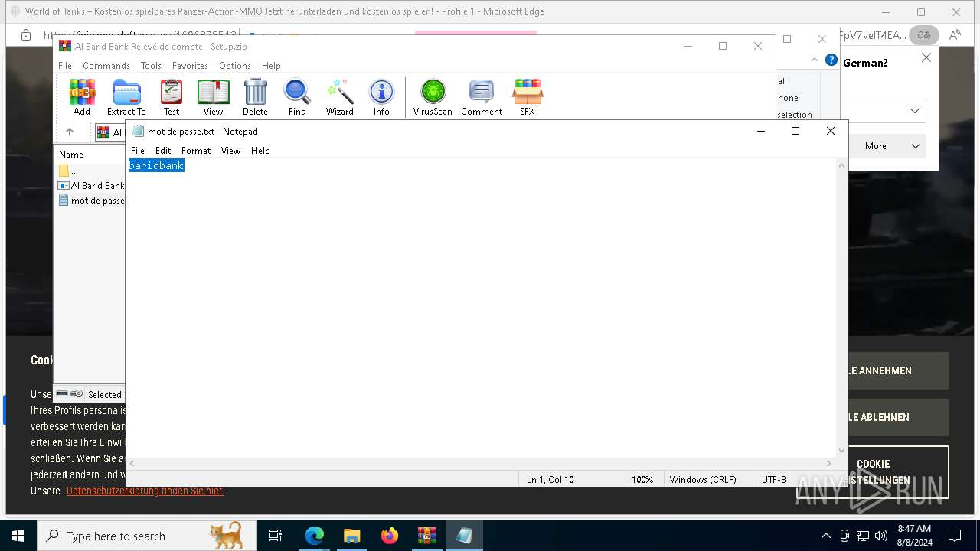Open Notepad Format menu

click(196, 151)
